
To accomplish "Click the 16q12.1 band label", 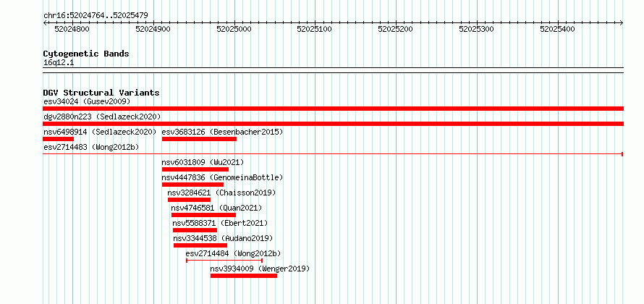I will [59, 62].
